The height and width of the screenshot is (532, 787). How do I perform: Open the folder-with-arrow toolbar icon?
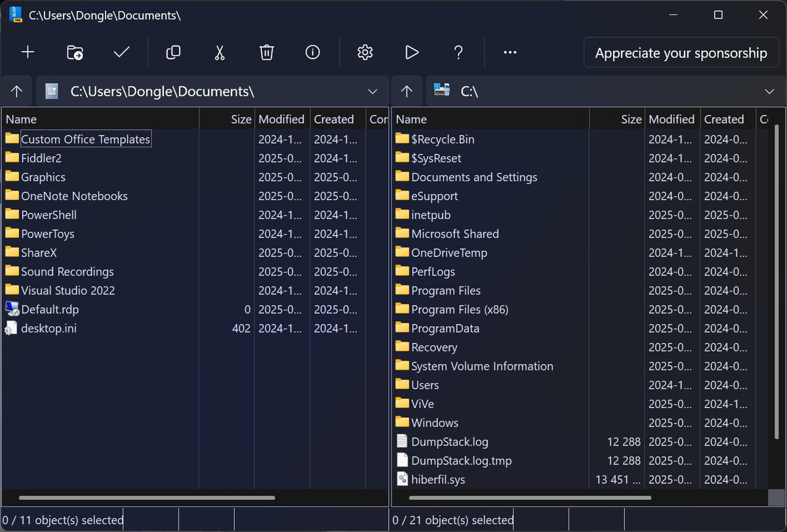coord(75,52)
